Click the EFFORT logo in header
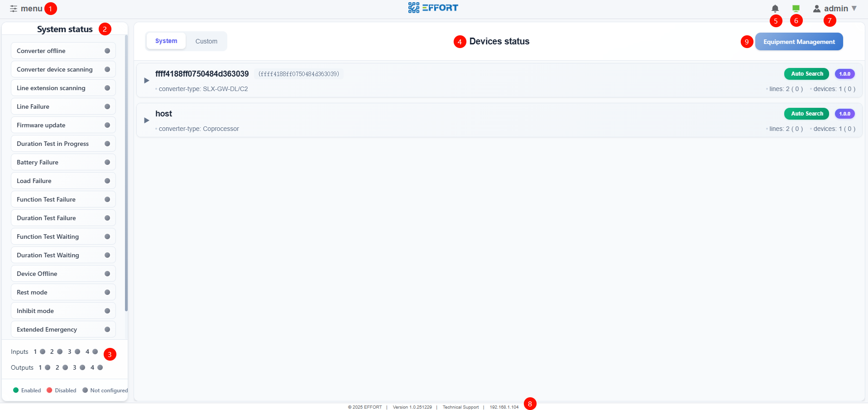868x410 pixels. click(433, 8)
